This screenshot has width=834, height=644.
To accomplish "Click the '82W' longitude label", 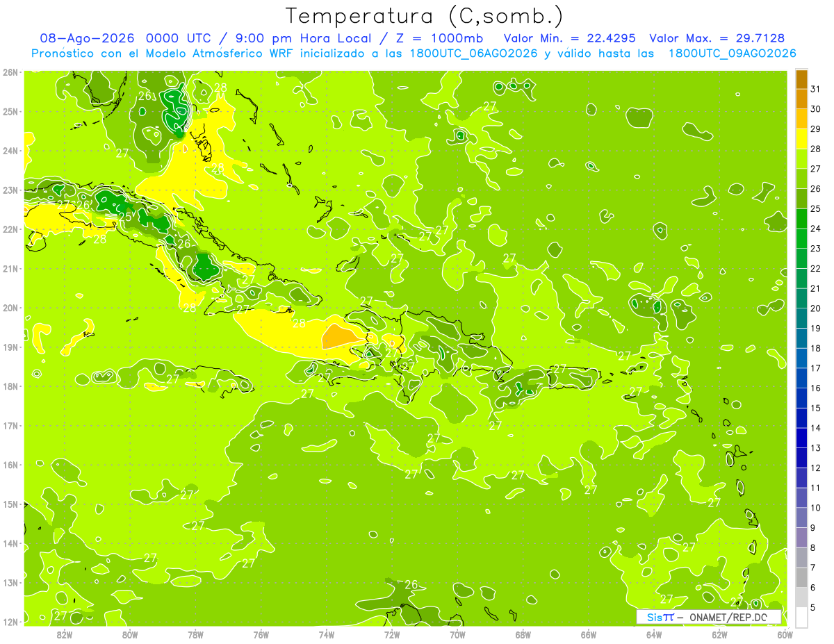I will pos(65,634).
